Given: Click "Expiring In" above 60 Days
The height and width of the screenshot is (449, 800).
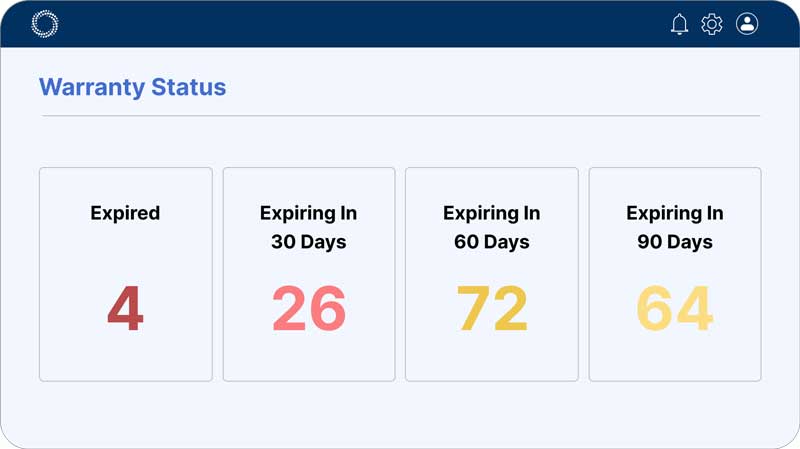Looking at the screenshot, I should tap(491, 213).
